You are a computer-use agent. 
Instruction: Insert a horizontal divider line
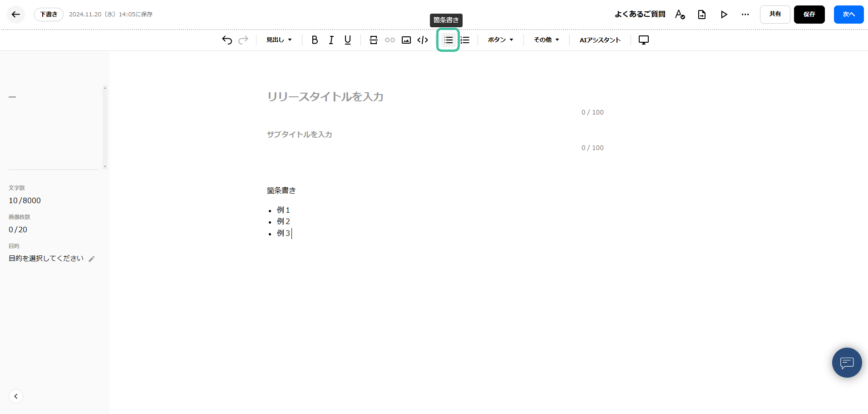pos(374,40)
